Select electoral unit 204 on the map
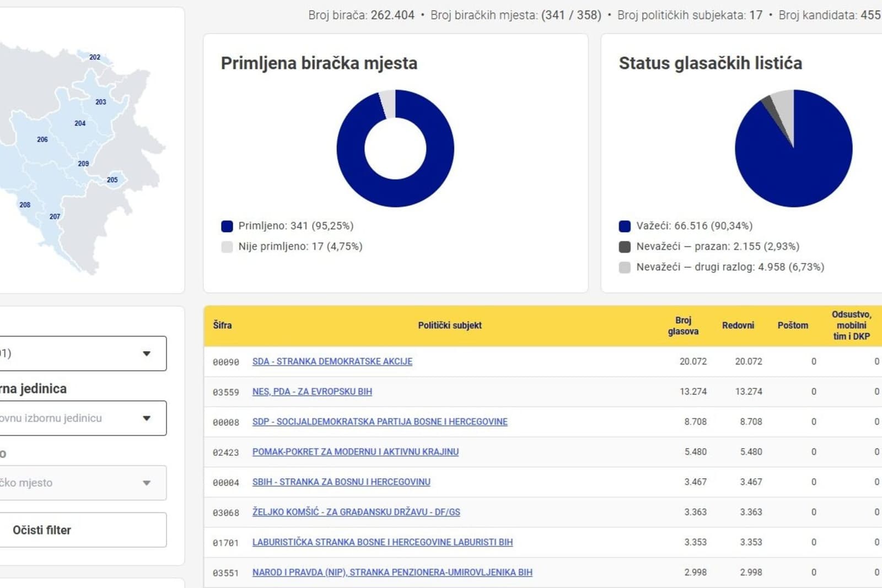 tap(80, 123)
